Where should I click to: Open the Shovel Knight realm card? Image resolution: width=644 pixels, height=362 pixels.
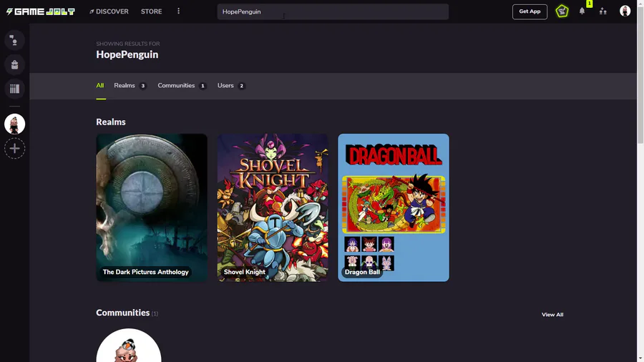[273, 207]
